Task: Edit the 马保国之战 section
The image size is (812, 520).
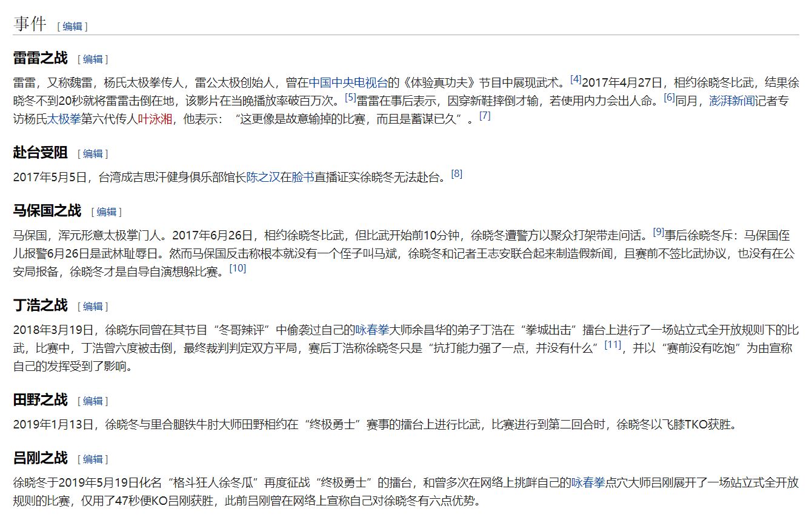Action: coord(106,212)
